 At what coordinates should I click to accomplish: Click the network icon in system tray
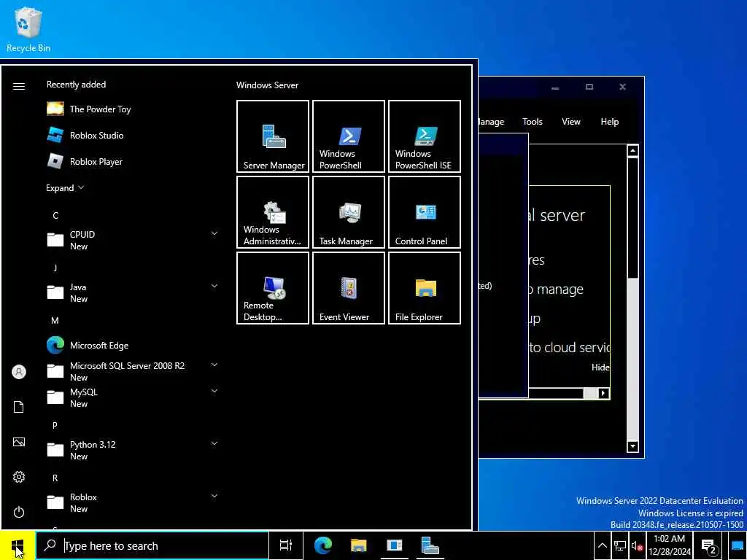click(620, 546)
